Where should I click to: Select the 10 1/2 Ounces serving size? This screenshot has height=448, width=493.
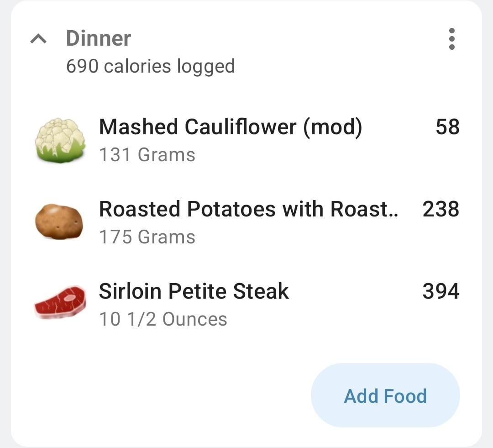pyautogui.click(x=163, y=319)
